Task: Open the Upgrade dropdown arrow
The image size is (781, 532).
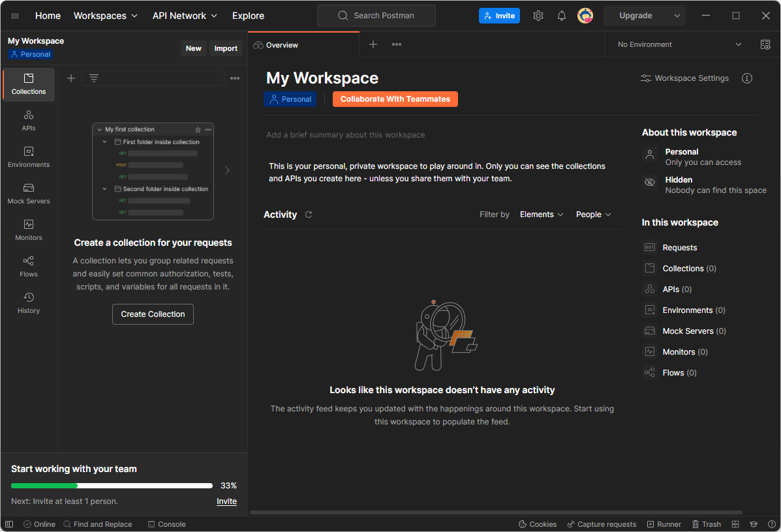Action: [x=677, y=16]
